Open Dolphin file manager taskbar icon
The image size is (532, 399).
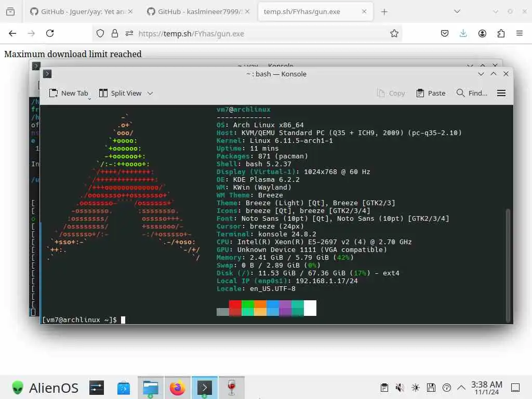[151, 388]
